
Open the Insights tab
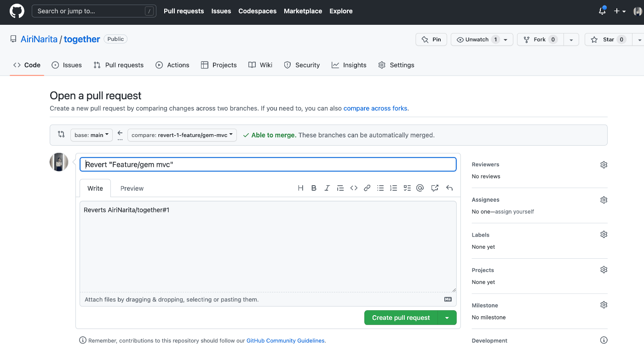(349, 65)
